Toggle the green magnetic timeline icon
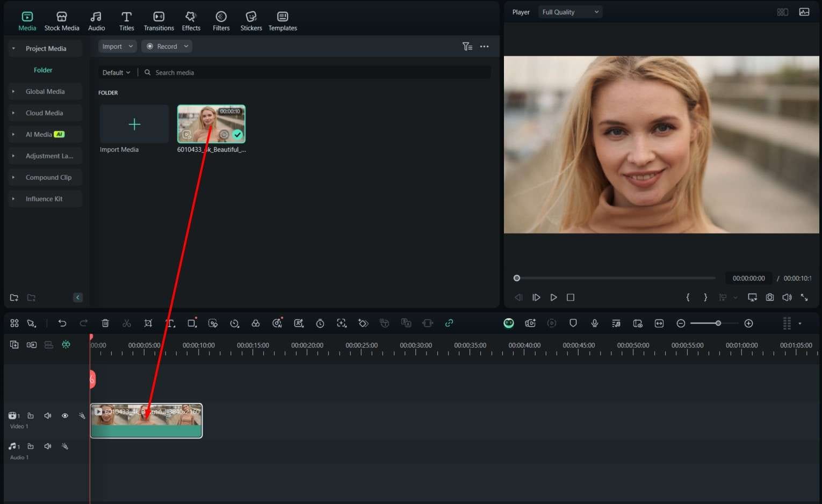This screenshot has height=504, width=822. click(66, 345)
